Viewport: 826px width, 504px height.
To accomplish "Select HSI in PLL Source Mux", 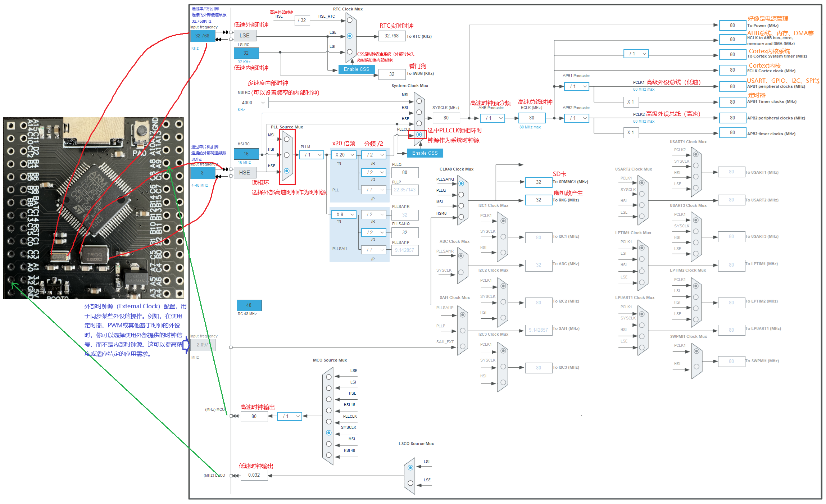I will 287,155.
